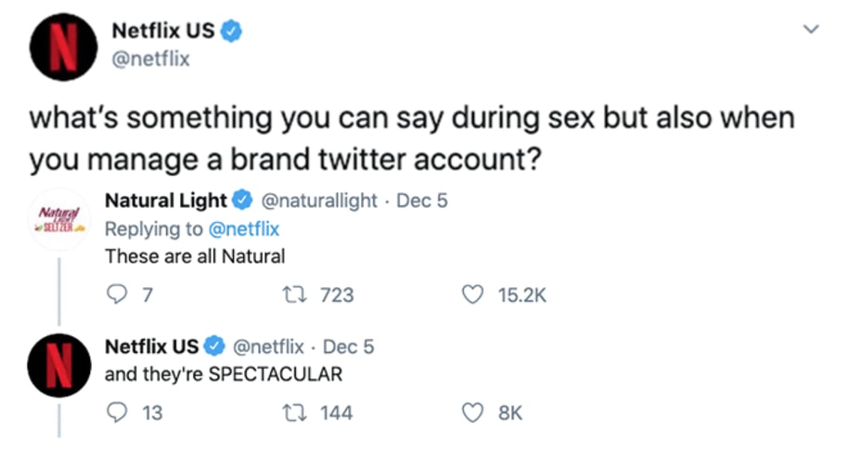The width and height of the screenshot is (868, 469).
Task: Click the verified badge next to Netflix US
Action: [231, 30]
